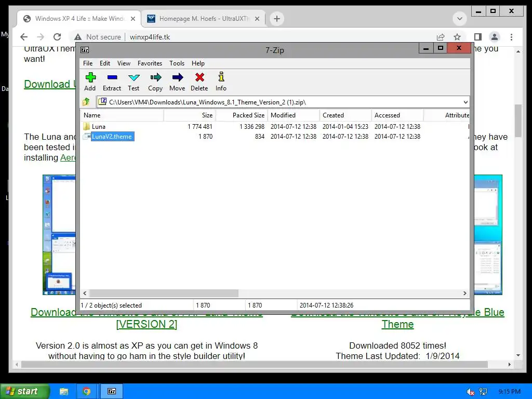Click the Add icon in 7-Zip toolbar

point(90,77)
